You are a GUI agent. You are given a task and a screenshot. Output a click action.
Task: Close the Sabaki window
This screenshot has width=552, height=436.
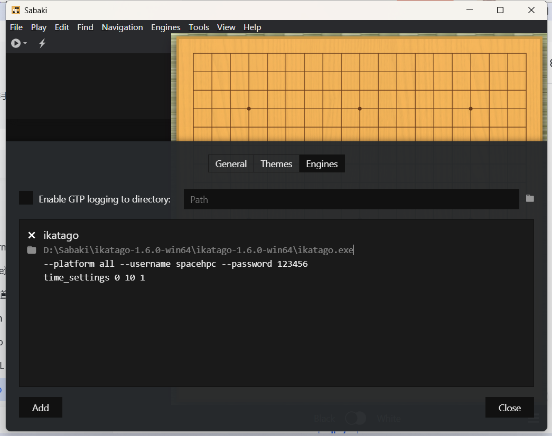pyautogui.click(x=531, y=10)
